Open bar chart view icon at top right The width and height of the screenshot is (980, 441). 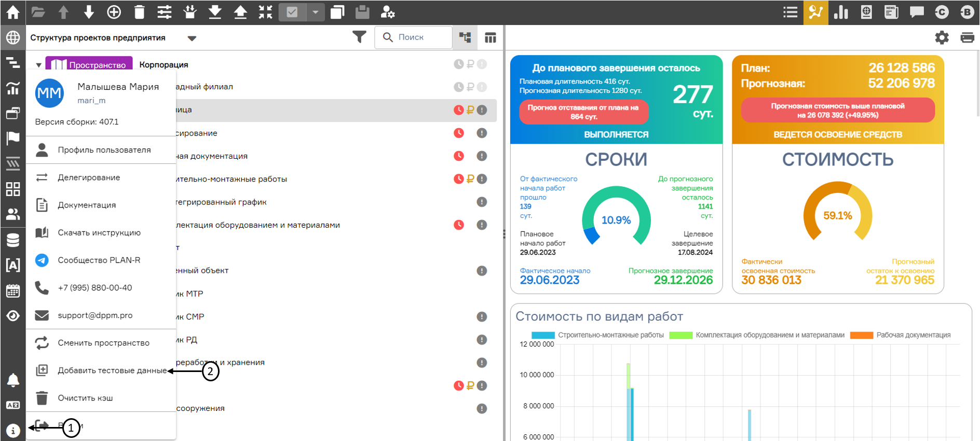841,12
